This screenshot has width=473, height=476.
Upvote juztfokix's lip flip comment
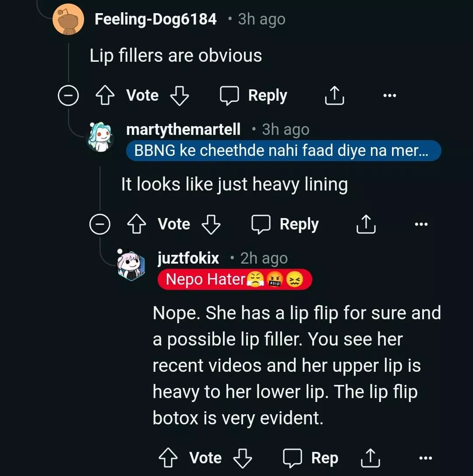point(168,458)
